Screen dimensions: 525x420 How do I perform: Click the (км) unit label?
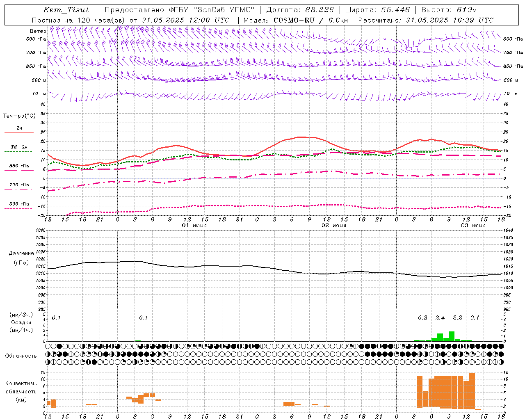point(21,399)
